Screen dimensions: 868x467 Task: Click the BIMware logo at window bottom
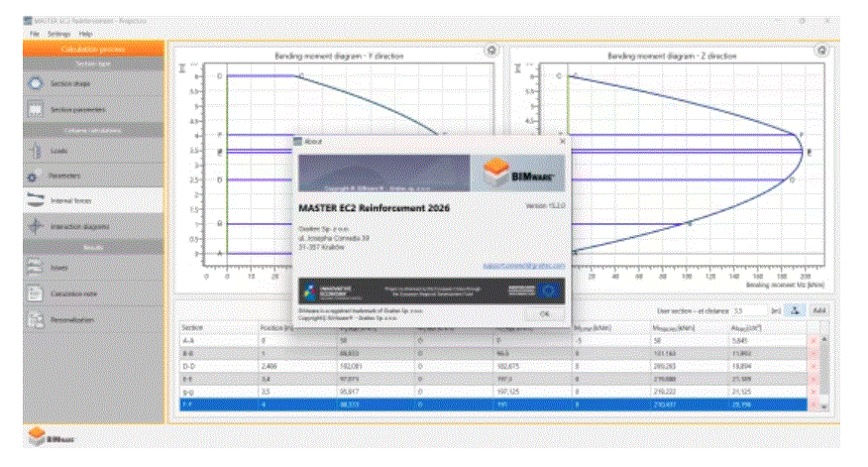point(51,437)
